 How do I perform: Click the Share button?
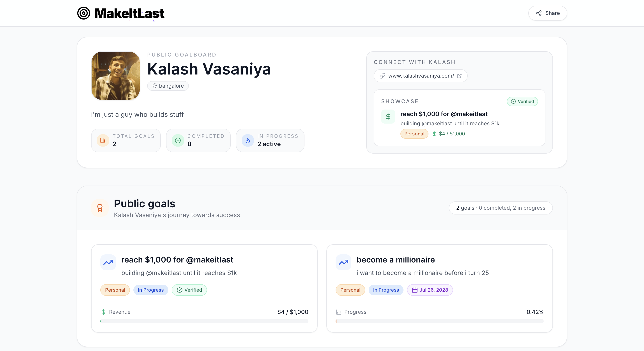click(x=547, y=13)
